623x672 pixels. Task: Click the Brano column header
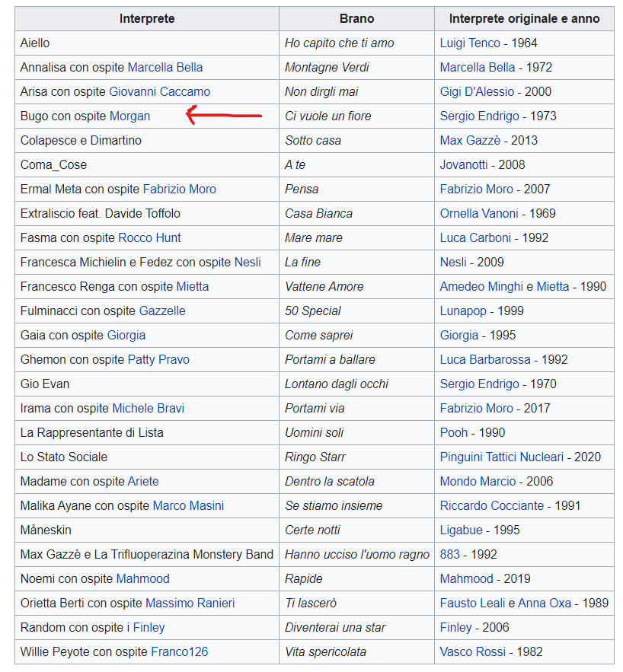pyautogui.click(x=356, y=19)
